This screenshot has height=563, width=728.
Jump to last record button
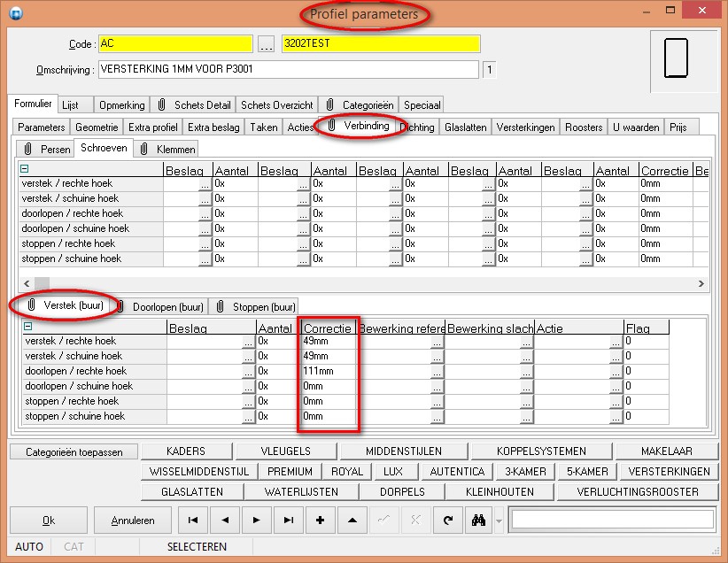(289, 521)
